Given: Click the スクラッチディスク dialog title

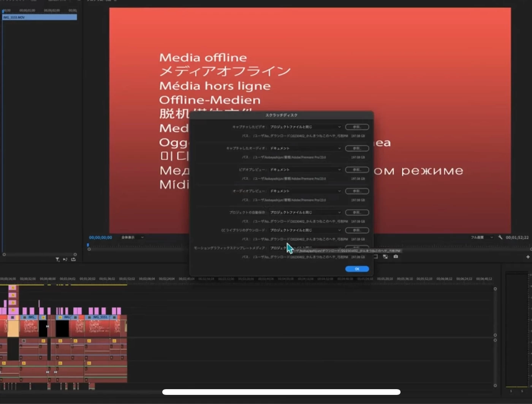Looking at the screenshot, I should point(282,115).
